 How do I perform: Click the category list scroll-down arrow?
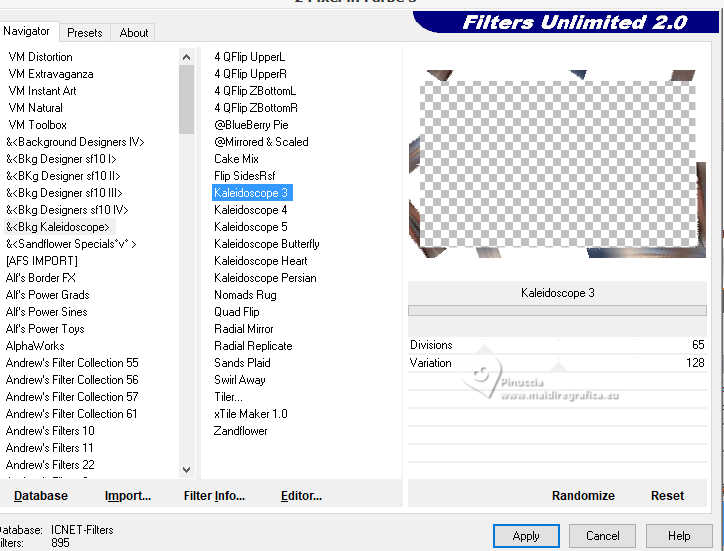click(x=187, y=470)
